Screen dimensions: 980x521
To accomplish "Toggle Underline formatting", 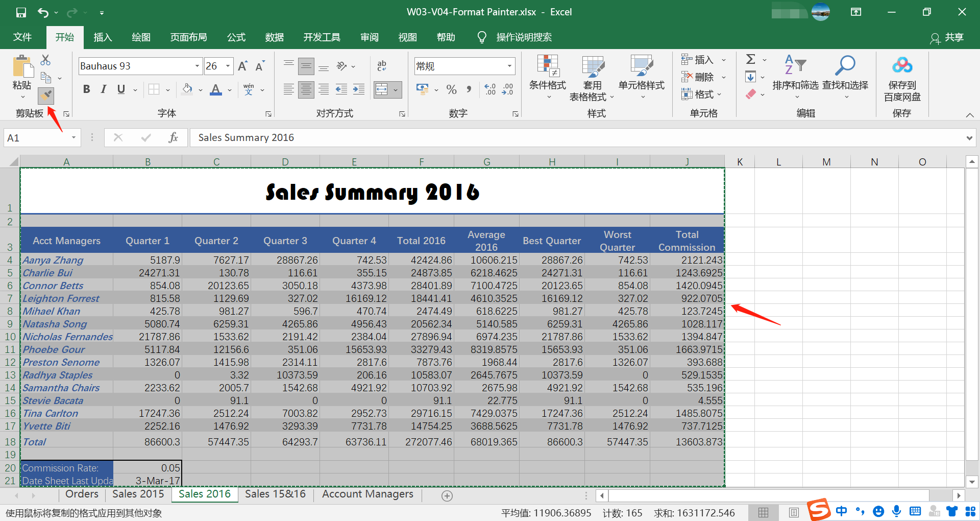I will tap(121, 89).
